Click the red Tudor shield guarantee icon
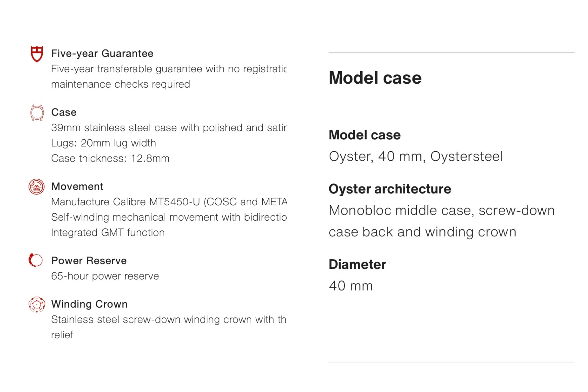This screenshot has height=392, width=588. [x=37, y=54]
